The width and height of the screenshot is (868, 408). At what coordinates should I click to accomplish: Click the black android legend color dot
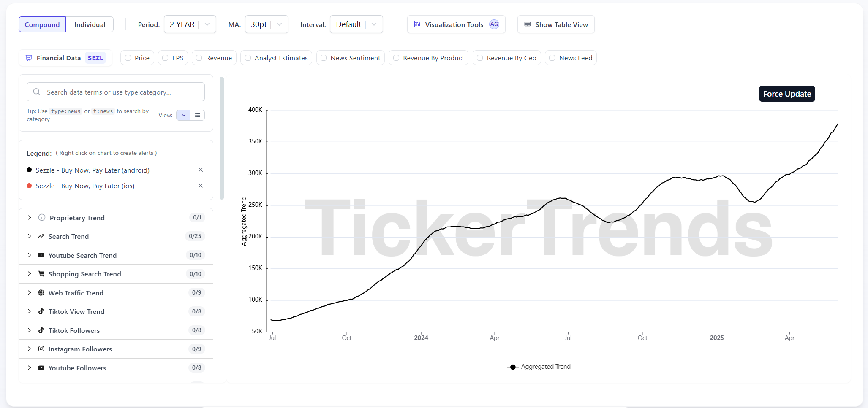29,170
